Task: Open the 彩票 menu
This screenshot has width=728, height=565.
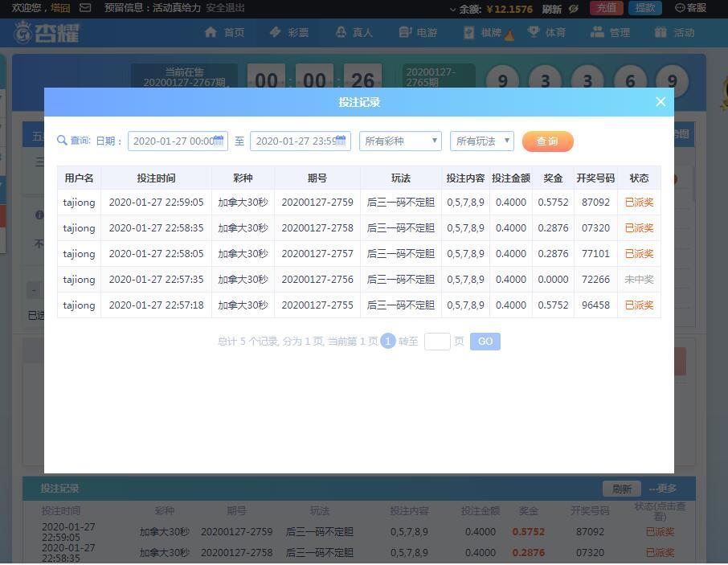Action: (x=289, y=32)
